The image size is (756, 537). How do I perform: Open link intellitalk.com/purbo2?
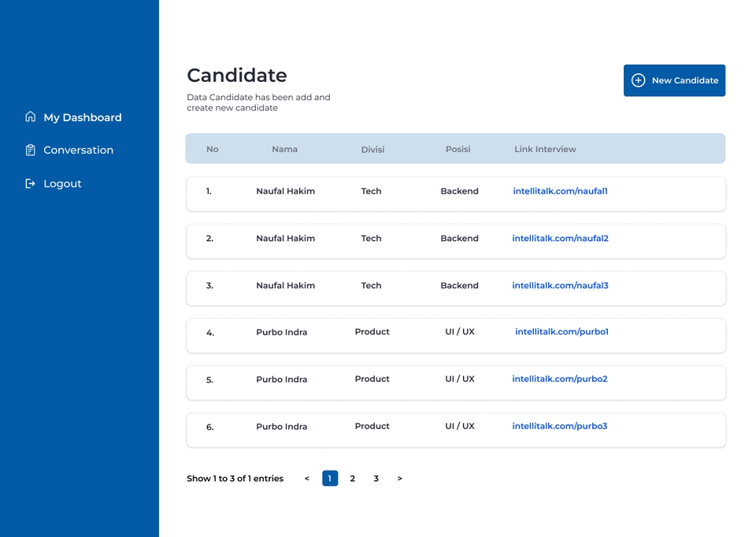point(560,379)
